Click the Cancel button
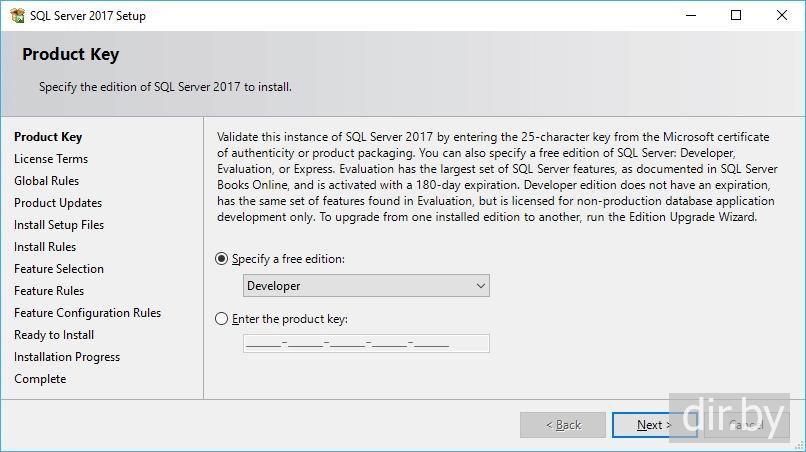 tap(746, 425)
